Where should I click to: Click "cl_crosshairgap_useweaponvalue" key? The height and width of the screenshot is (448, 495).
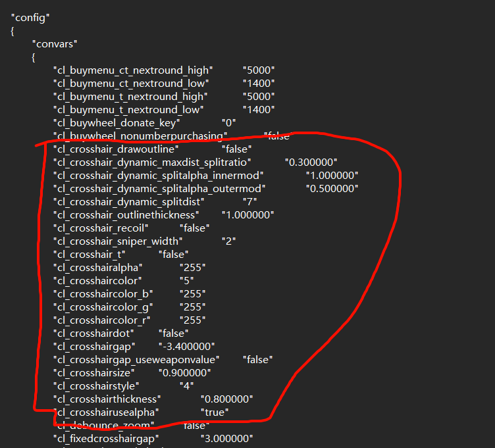pos(136,360)
